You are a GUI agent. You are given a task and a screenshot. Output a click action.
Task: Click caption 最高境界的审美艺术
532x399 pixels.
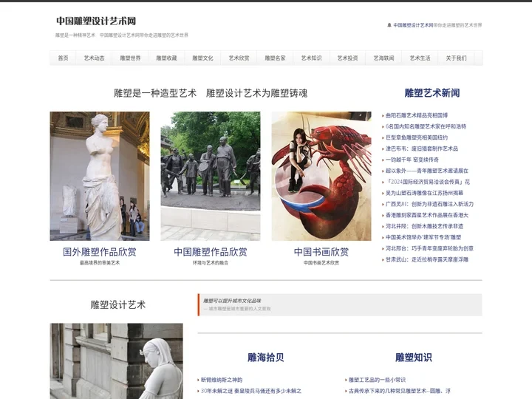click(x=100, y=262)
